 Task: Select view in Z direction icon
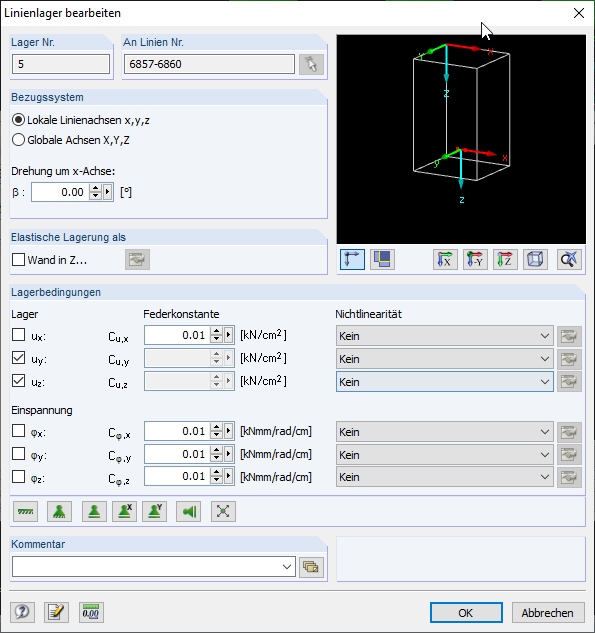click(x=505, y=259)
